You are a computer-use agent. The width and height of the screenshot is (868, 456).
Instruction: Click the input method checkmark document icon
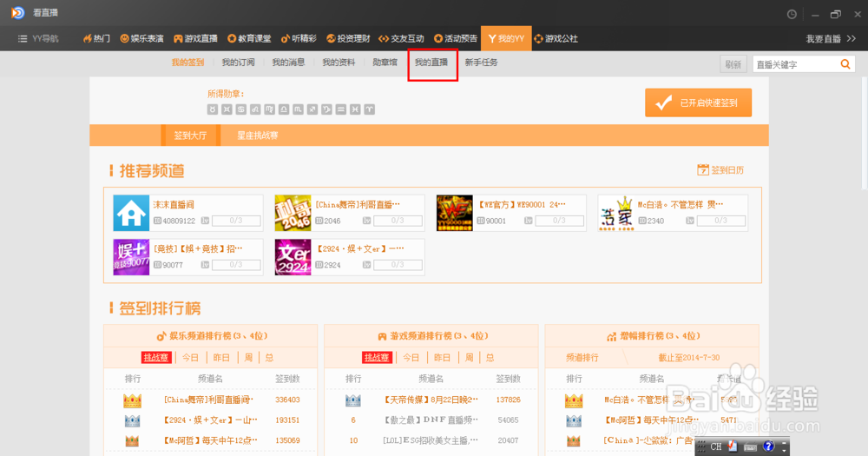pos(733,446)
